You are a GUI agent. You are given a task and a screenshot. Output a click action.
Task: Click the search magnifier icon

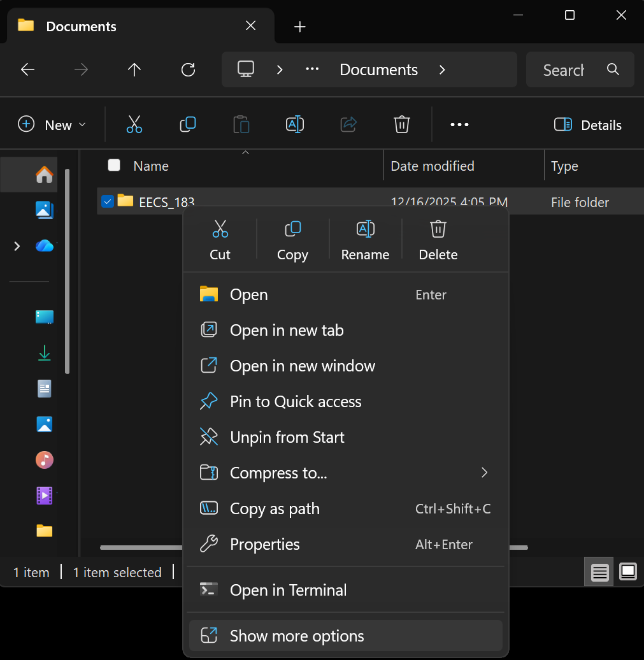(x=613, y=69)
